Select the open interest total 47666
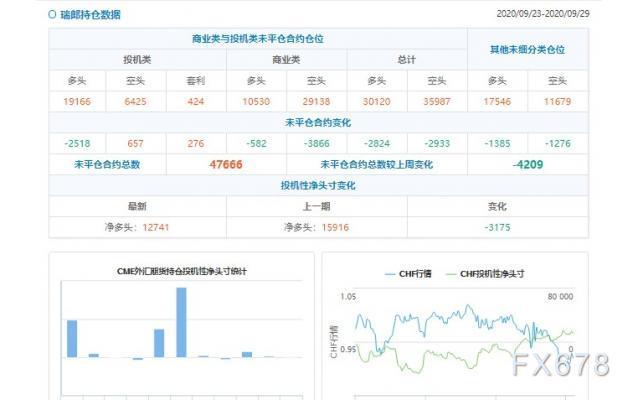The width and height of the screenshot is (640, 400). tap(226, 164)
